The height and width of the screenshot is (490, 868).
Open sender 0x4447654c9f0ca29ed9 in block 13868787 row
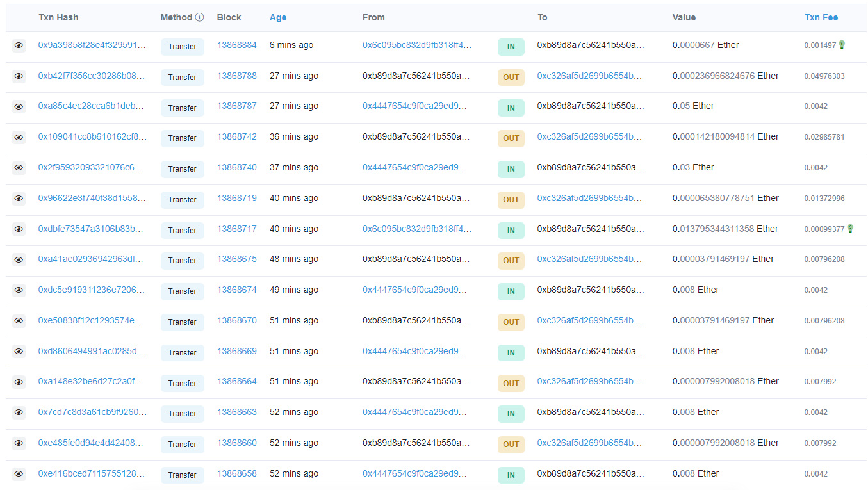(x=415, y=106)
